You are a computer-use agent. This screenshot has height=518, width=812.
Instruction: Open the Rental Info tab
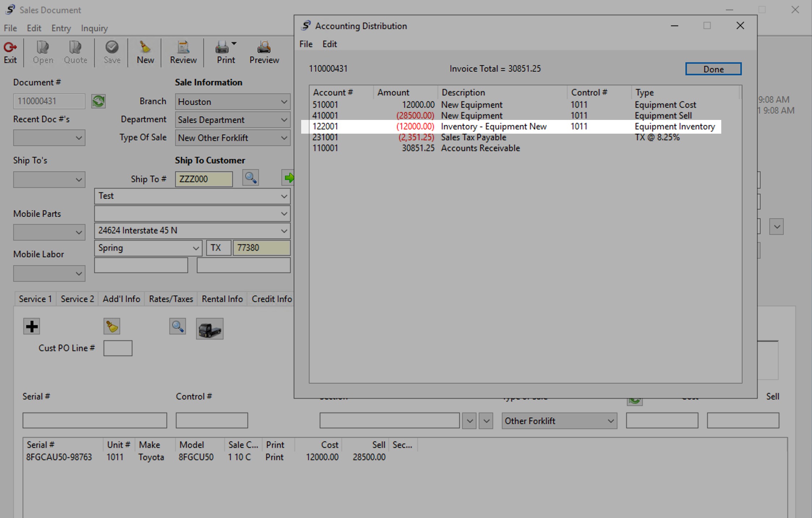click(x=222, y=299)
